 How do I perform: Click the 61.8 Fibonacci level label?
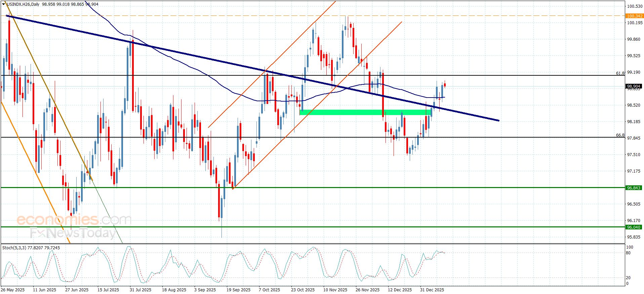pyautogui.click(x=620, y=73)
